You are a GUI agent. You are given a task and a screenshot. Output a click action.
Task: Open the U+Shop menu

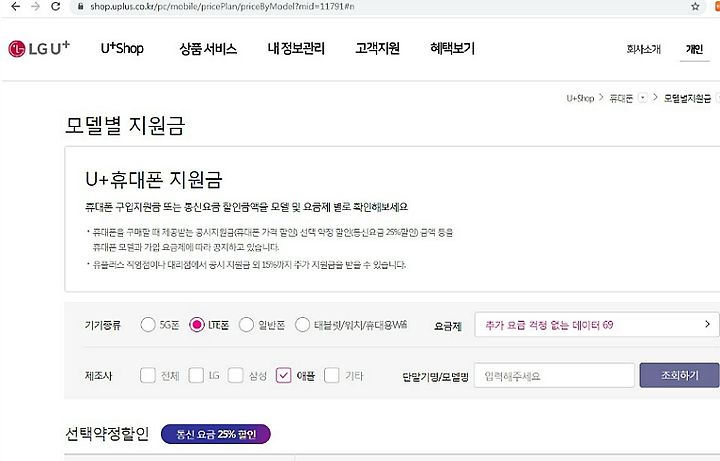coord(122,48)
